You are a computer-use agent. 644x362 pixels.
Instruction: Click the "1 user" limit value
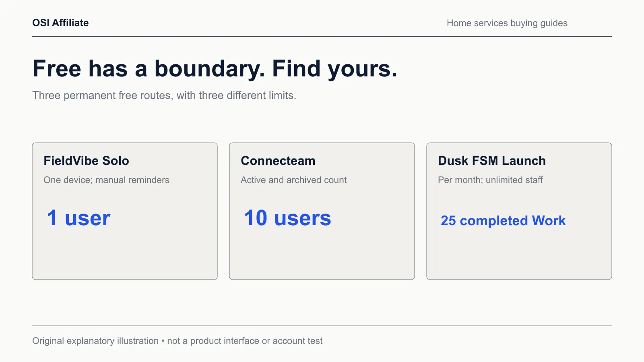(x=78, y=218)
